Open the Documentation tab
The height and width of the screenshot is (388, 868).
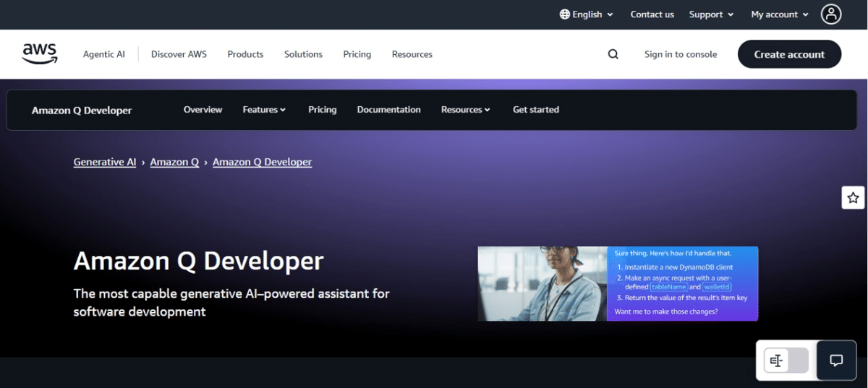click(388, 110)
